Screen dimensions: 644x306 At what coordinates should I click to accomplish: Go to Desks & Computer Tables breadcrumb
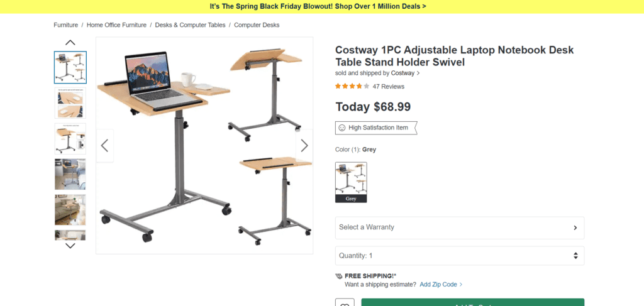pos(190,25)
